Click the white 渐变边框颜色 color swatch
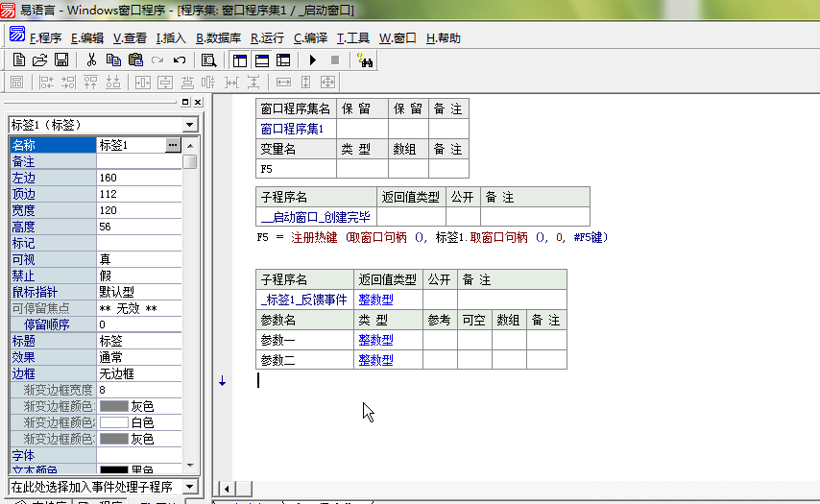The width and height of the screenshot is (820, 504). (x=114, y=422)
